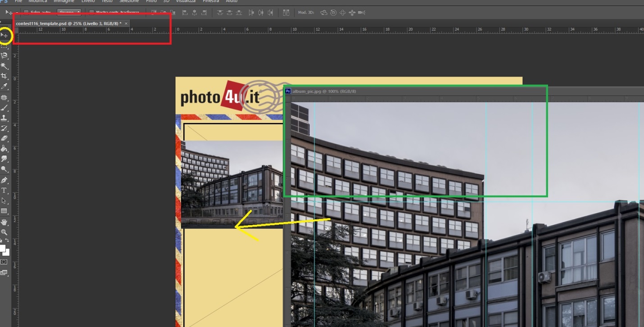
Task: Align right edges of layers
Action: (204, 12)
